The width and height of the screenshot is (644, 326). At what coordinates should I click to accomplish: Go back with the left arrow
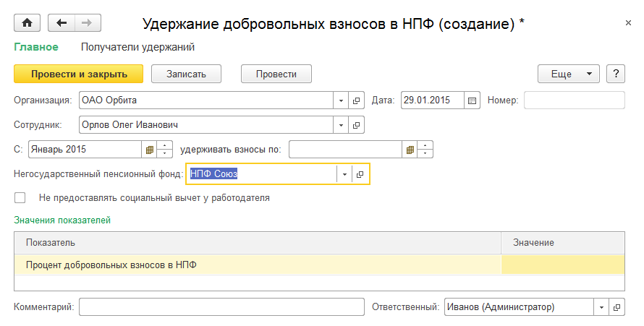[61, 23]
